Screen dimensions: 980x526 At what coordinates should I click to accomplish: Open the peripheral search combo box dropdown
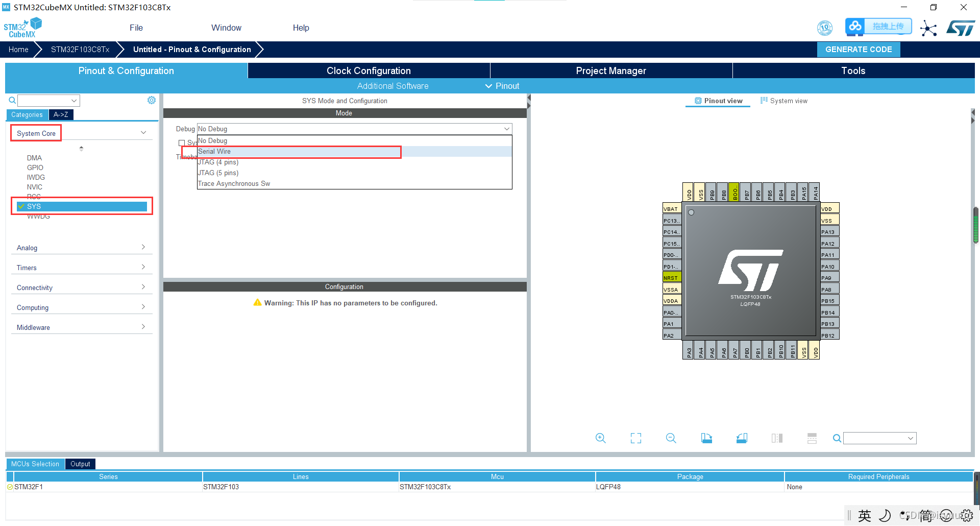(74, 101)
